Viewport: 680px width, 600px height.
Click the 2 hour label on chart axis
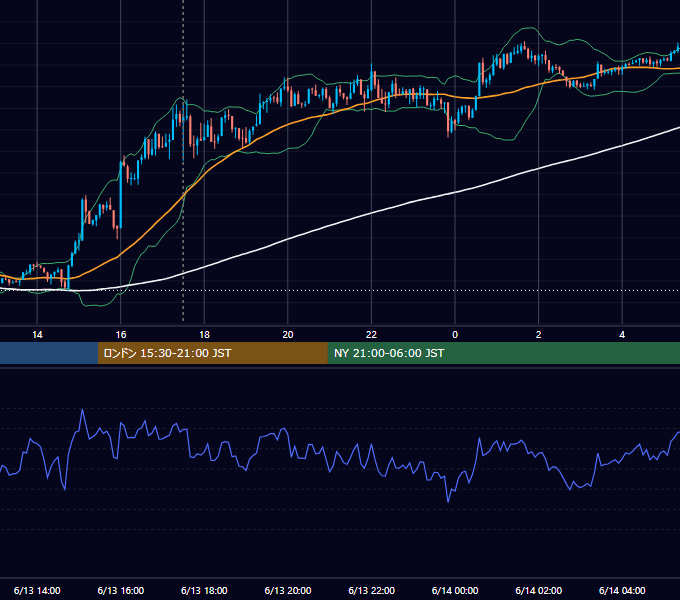point(539,335)
